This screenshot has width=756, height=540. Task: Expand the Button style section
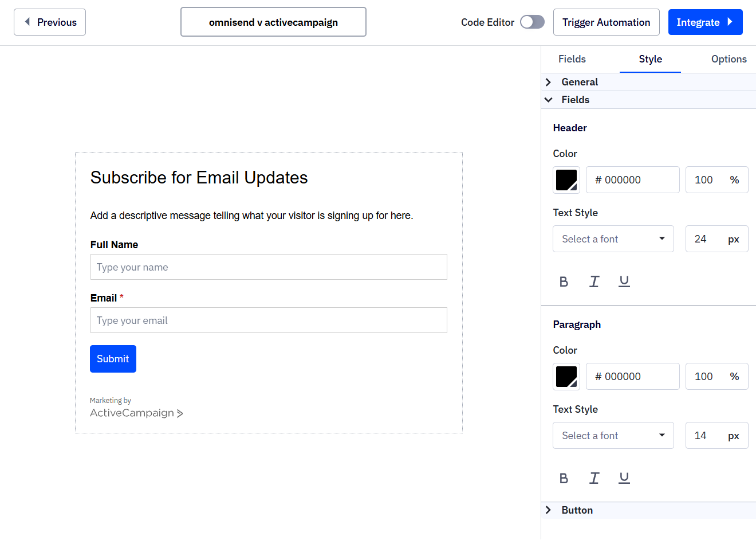pos(648,510)
